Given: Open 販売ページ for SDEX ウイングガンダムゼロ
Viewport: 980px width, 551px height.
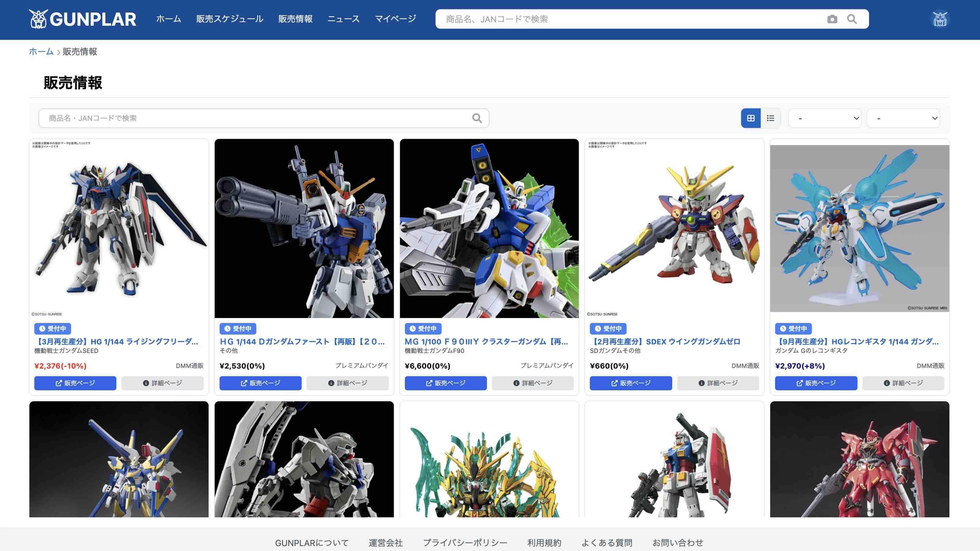Looking at the screenshot, I should pyautogui.click(x=631, y=383).
